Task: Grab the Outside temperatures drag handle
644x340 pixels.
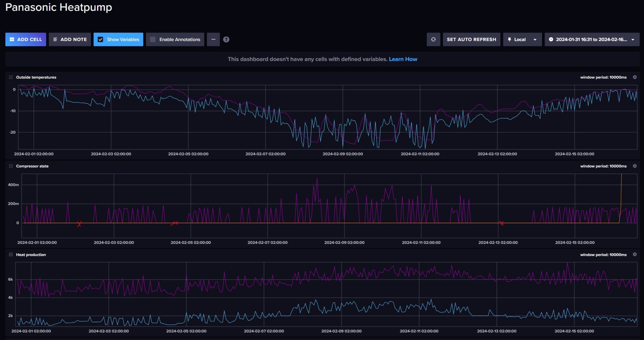Action: [x=11, y=77]
